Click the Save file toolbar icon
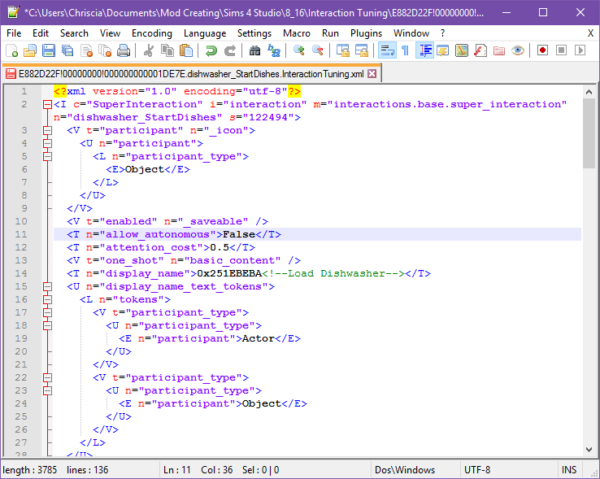Screen dimensions: 600x479 pos(48,50)
